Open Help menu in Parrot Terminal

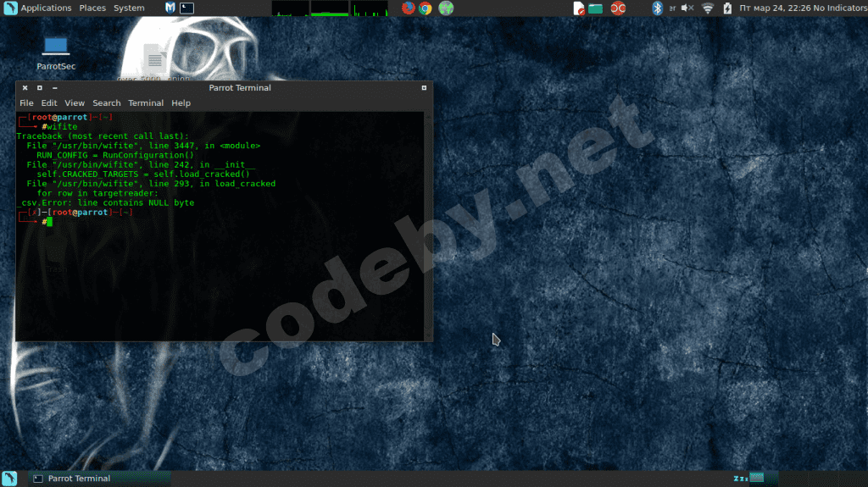[x=181, y=103]
